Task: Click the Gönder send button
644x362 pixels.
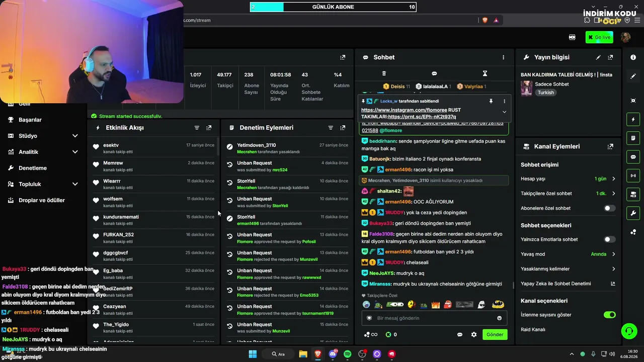Action: pos(495,334)
